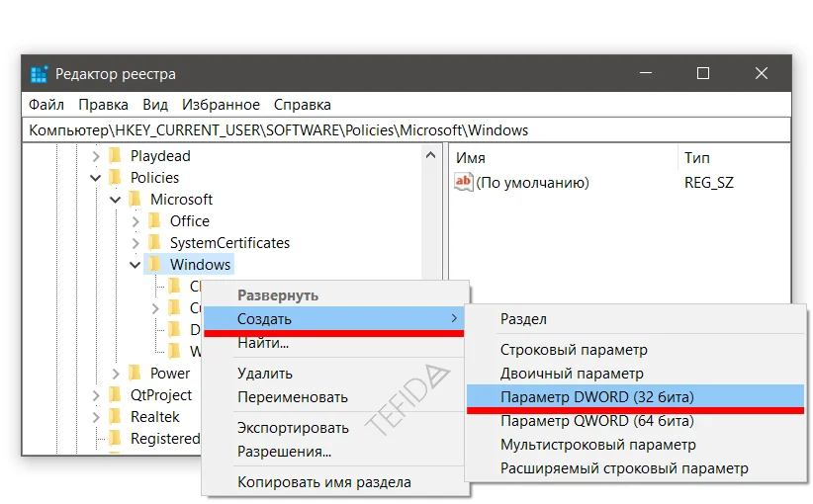813x504 pixels.
Task: Choose Копировать имя раздела
Action: [336, 482]
